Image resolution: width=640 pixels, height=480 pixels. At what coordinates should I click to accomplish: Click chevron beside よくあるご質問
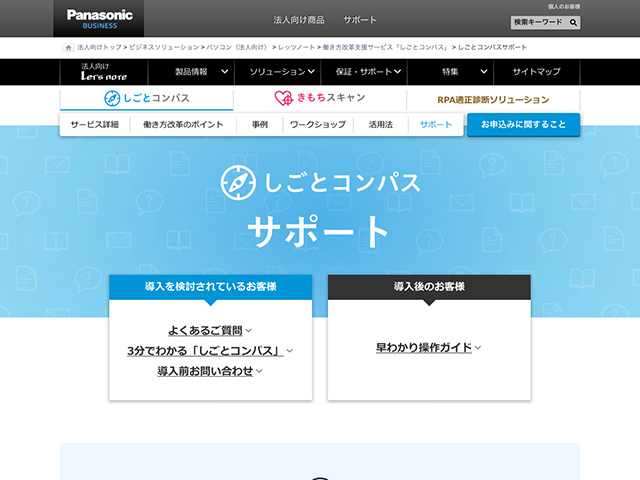(249, 331)
